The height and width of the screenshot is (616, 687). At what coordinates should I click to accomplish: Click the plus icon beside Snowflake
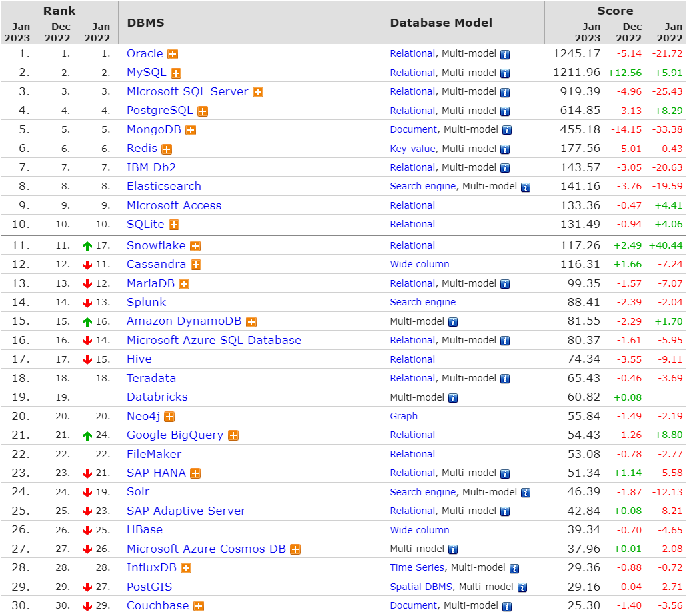click(195, 246)
